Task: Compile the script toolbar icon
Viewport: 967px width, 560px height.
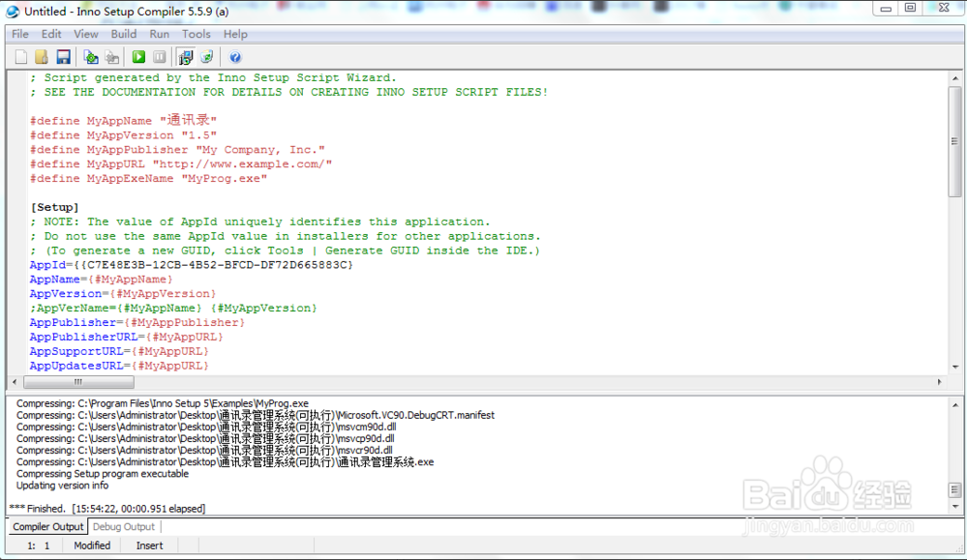Action: click(91, 57)
